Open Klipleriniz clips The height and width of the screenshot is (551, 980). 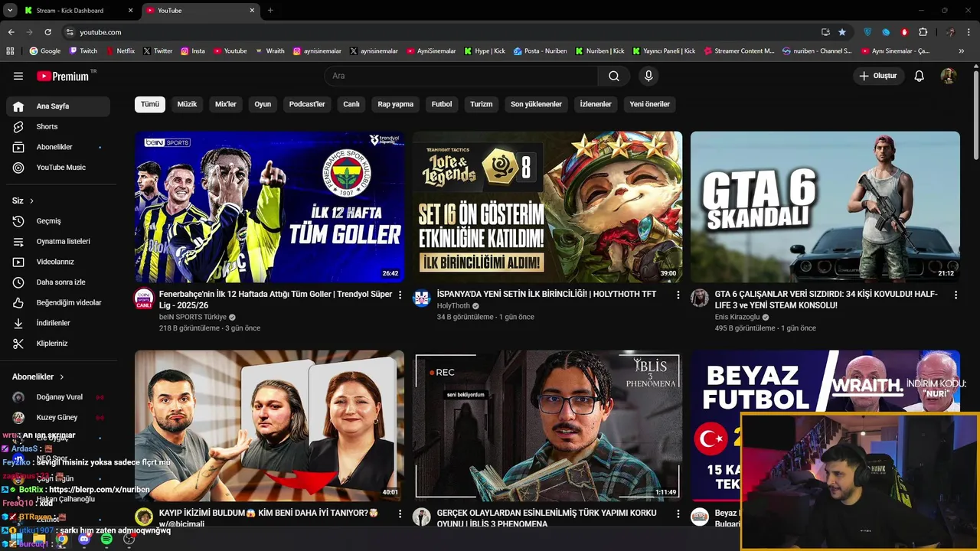coord(58,344)
